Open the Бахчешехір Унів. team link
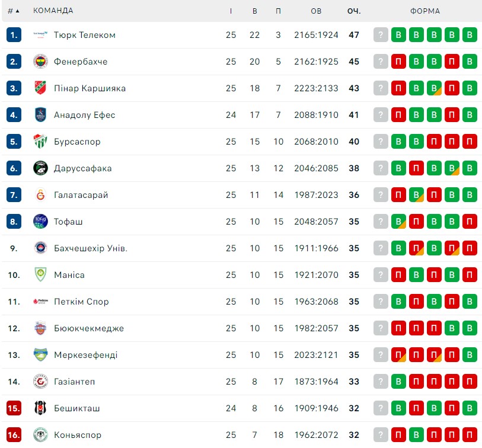 [90, 248]
